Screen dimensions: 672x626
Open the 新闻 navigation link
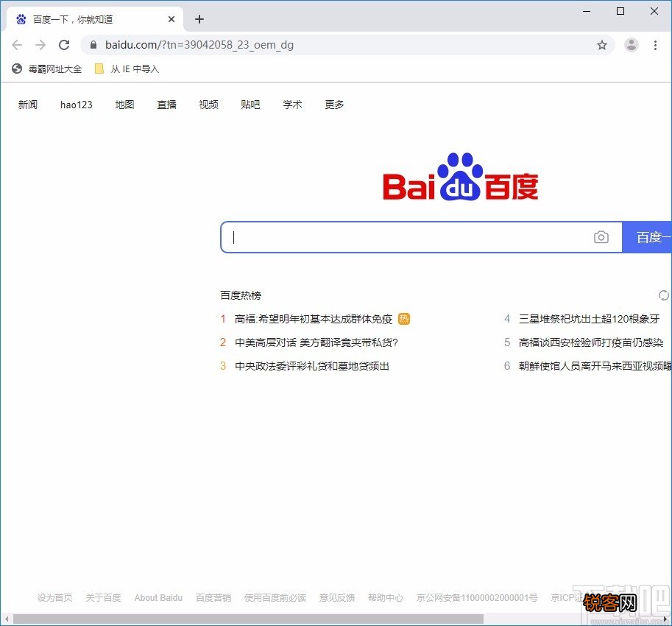[28, 105]
